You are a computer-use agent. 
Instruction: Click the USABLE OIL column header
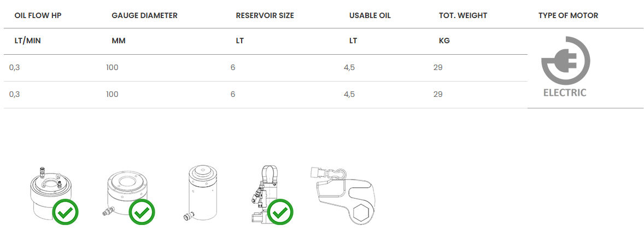tap(370, 15)
